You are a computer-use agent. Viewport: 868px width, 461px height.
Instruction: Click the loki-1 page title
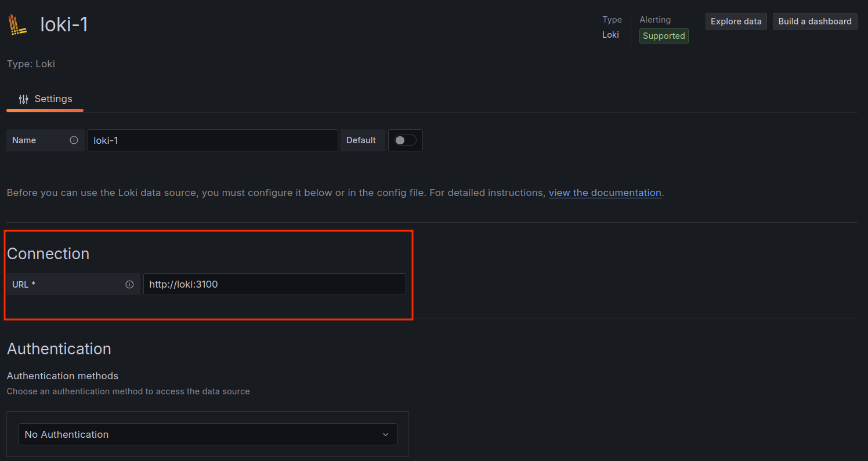tap(64, 24)
